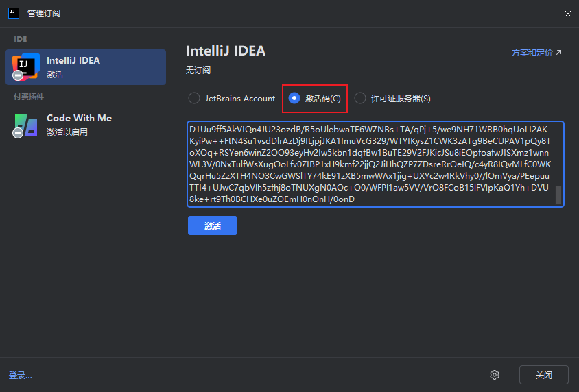The height and width of the screenshot is (392, 579).
Task: Click the blue 激活 activate button
Action: coord(213,225)
